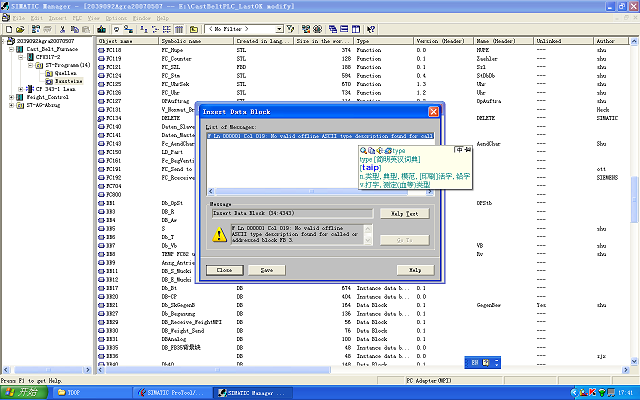Click the Cut toolbar icon

[x=62, y=29]
